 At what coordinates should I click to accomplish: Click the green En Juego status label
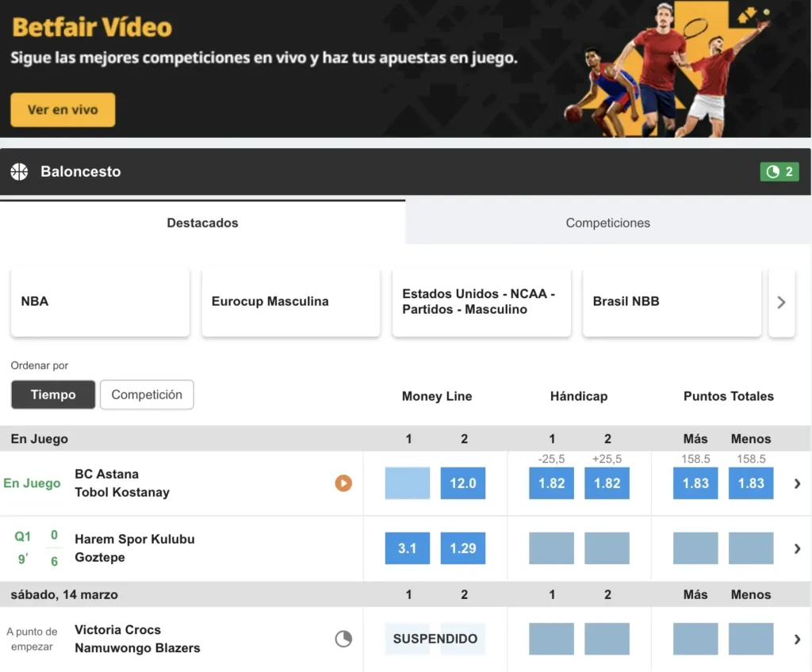pyautogui.click(x=32, y=483)
